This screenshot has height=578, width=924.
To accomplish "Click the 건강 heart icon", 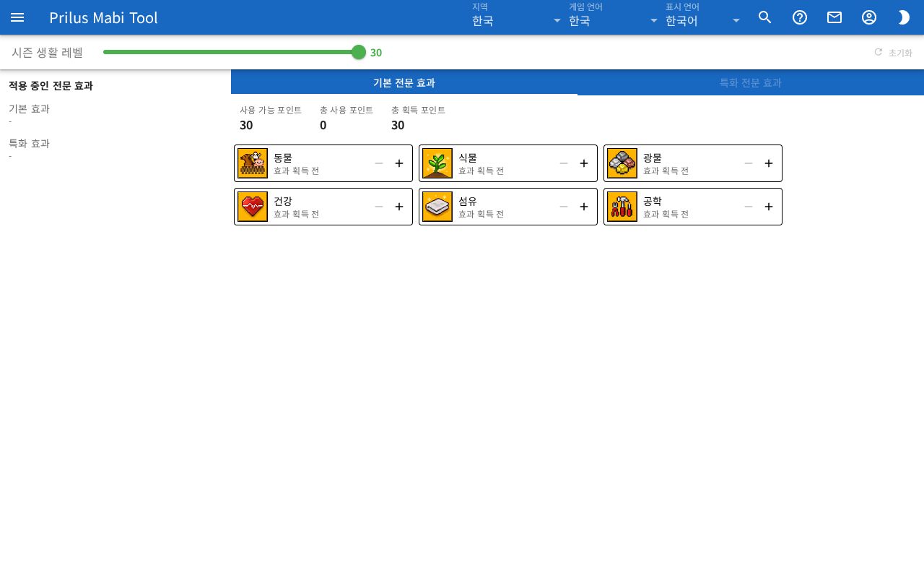I will (x=253, y=207).
